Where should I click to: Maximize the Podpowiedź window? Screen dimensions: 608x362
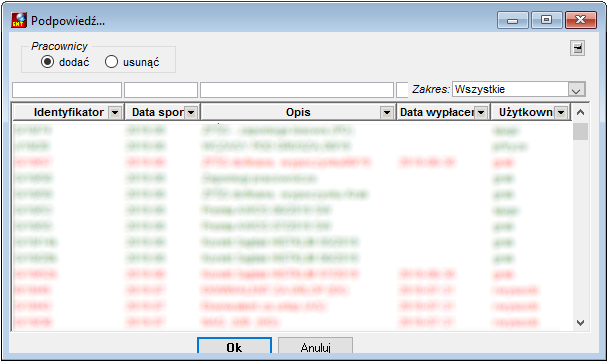(546, 20)
